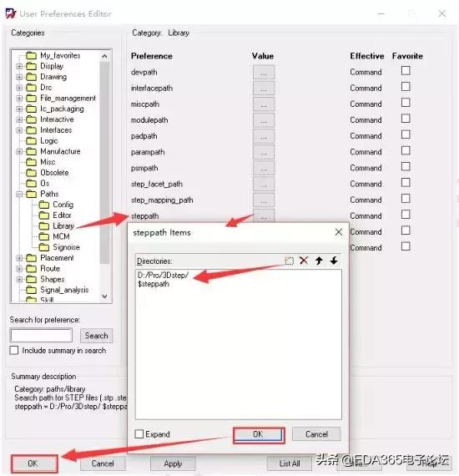Open value browse button for interfacepath
Viewport: 459px width, 476px height.
[x=264, y=89]
